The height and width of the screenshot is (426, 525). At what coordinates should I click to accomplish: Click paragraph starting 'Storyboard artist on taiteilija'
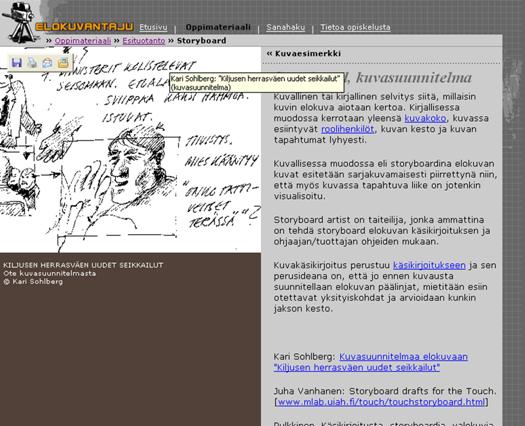382,231
